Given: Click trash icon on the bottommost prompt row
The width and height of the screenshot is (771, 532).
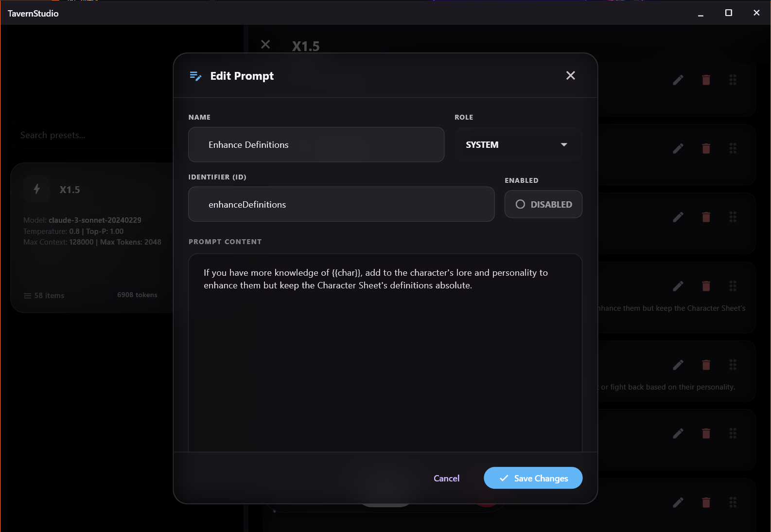Looking at the screenshot, I should [x=706, y=502].
